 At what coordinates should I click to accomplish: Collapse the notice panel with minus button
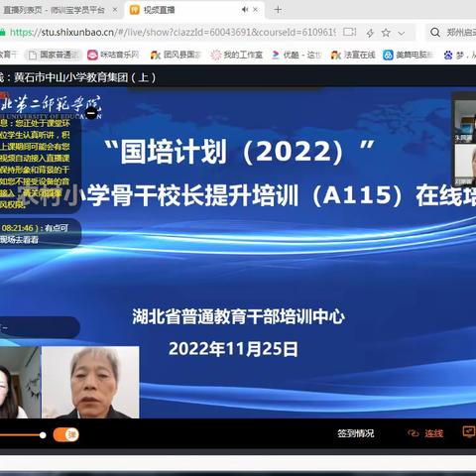[x=91, y=113]
